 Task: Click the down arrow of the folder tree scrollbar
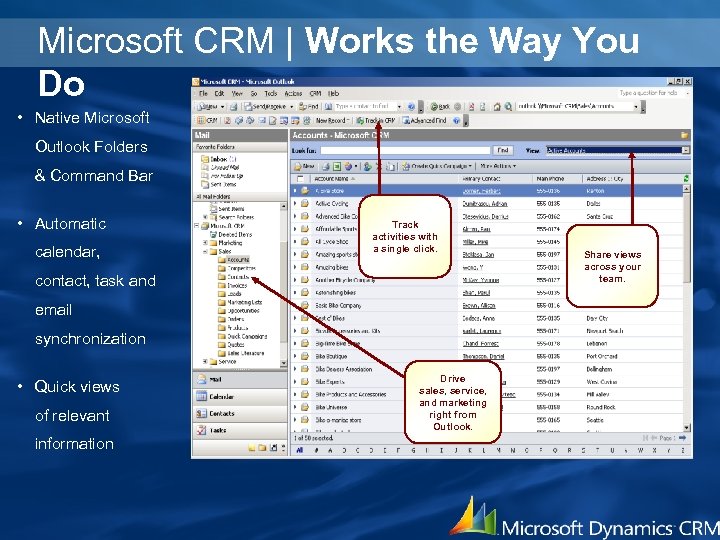pyautogui.click(x=283, y=363)
